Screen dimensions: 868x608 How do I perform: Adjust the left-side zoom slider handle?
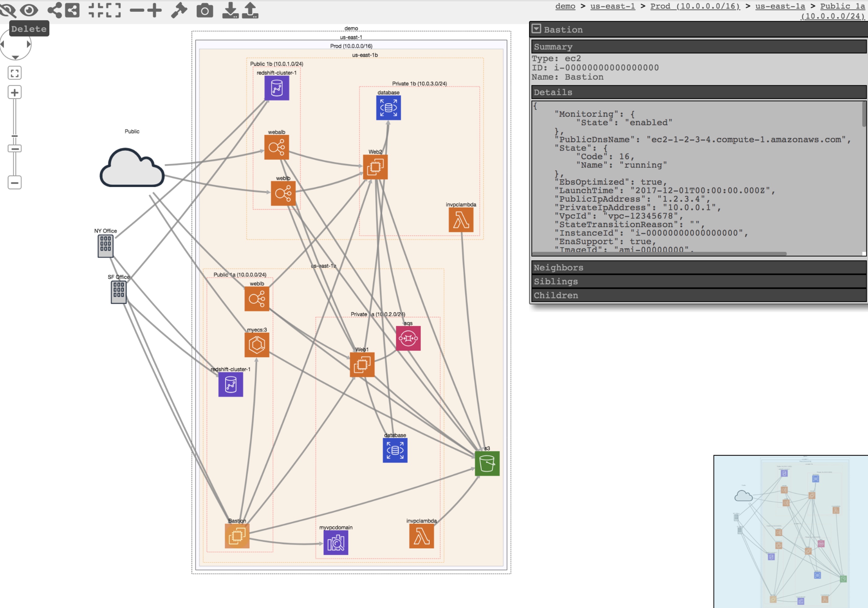[x=15, y=136]
